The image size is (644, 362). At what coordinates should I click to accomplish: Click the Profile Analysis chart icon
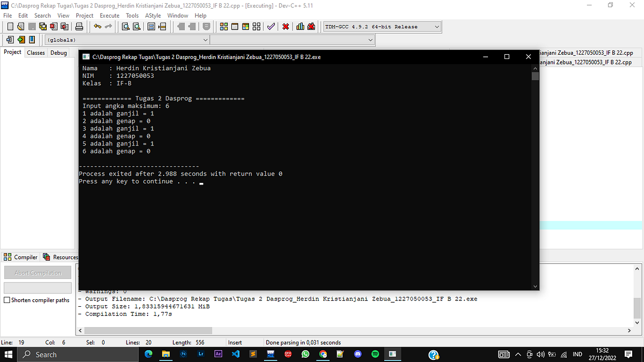point(300,26)
